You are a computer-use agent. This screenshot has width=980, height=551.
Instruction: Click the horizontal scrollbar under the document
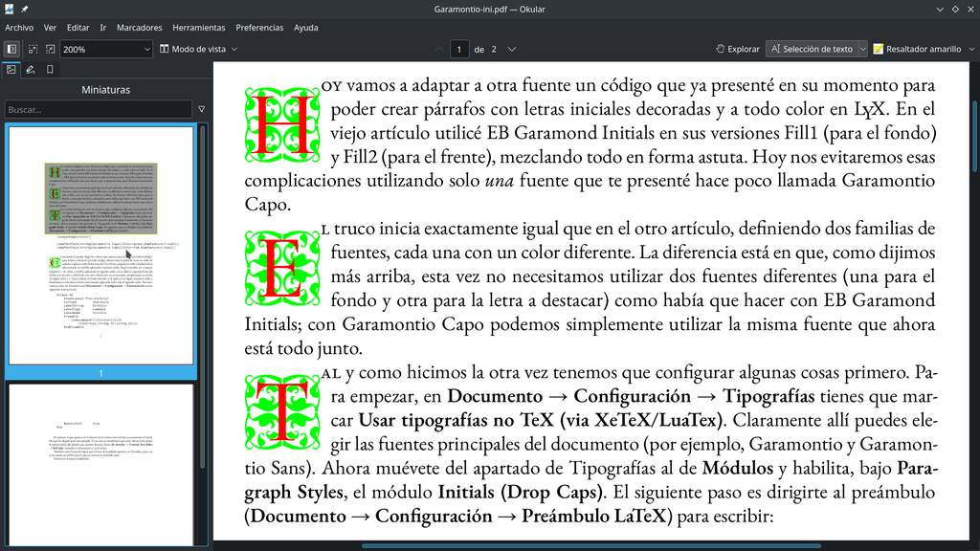[591, 546]
